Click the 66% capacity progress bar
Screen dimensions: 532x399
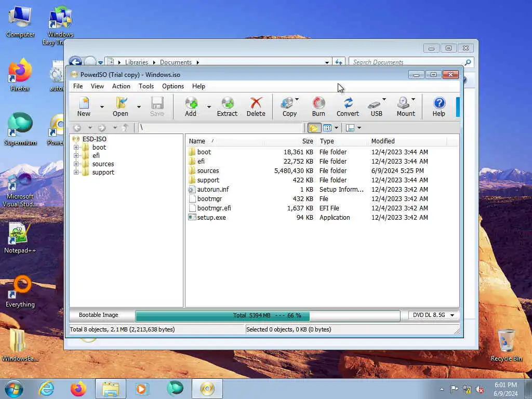coord(268,315)
